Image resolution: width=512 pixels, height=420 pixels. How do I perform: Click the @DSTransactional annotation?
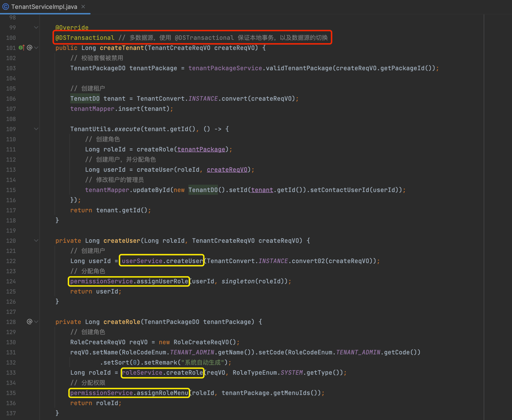point(85,38)
